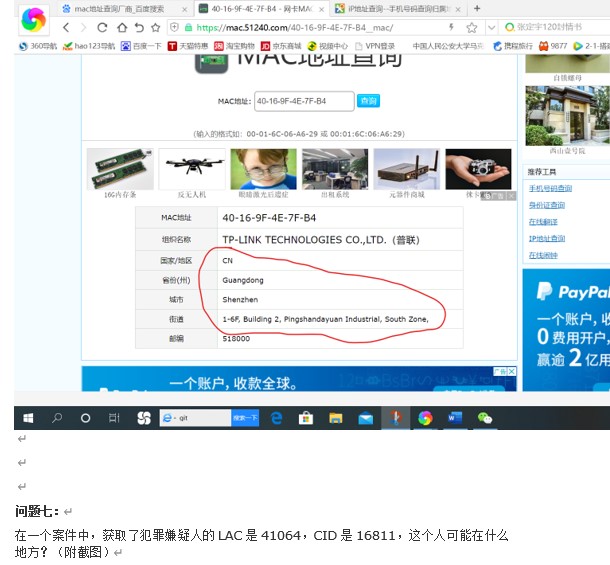Viewport: 610px width, 565px height.
Task: Expand the address bar dropdown chevron
Action: 491,27
